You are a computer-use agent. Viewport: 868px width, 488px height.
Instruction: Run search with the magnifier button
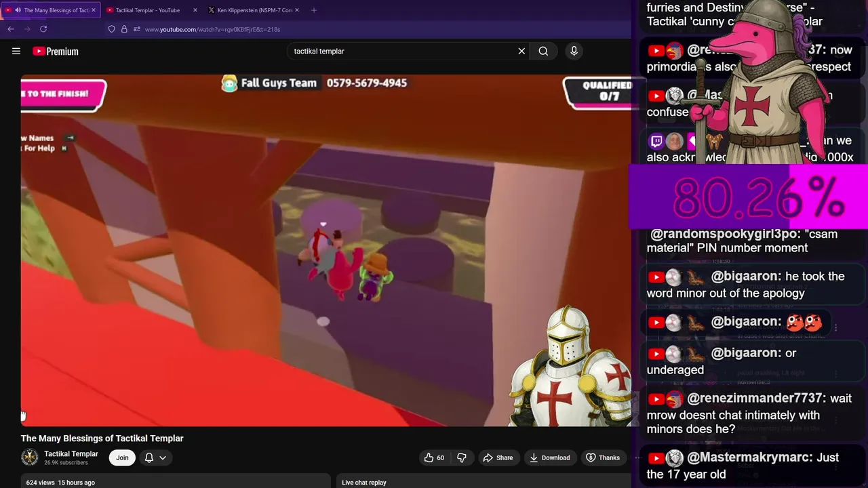tap(543, 51)
